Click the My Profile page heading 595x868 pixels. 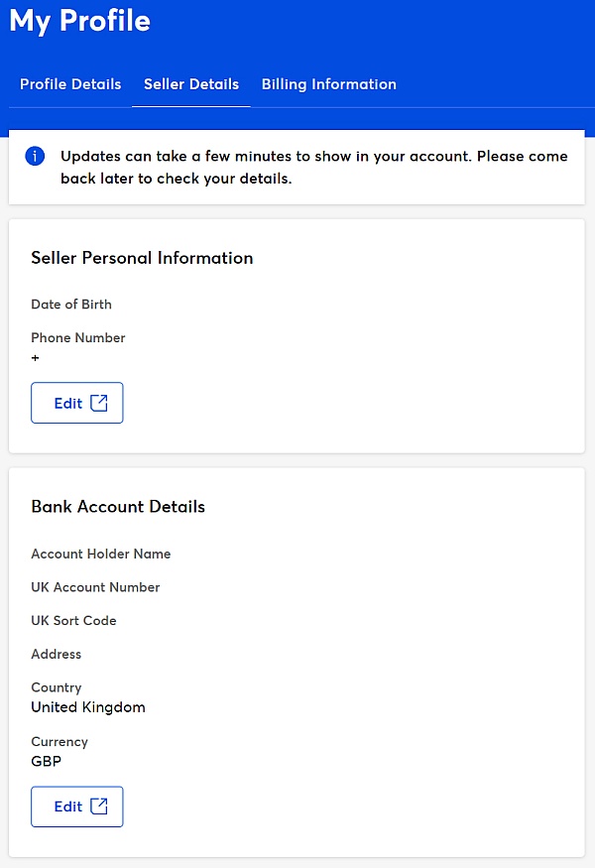point(79,22)
